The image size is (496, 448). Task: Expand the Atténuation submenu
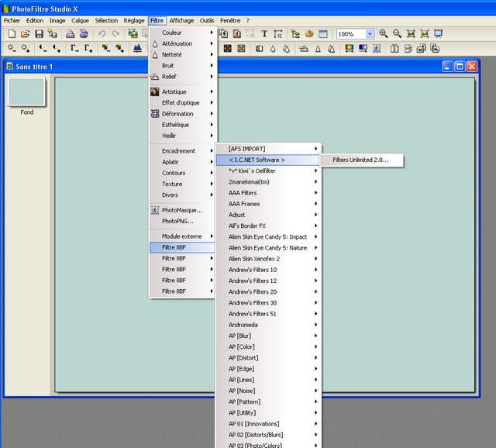click(183, 43)
